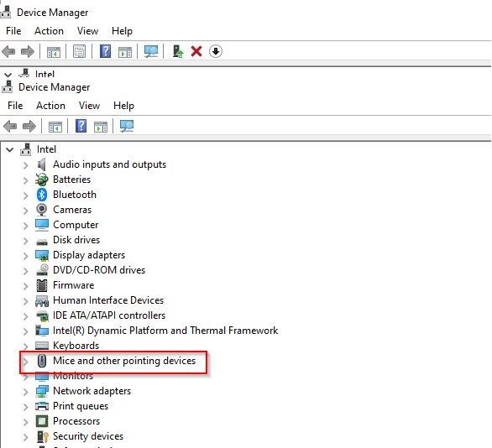Expand Bluetooth category chevron
Screen dimensions: 492x448
26,195
